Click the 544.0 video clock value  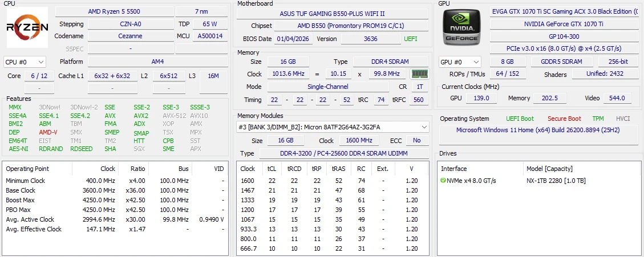[x=617, y=99]
